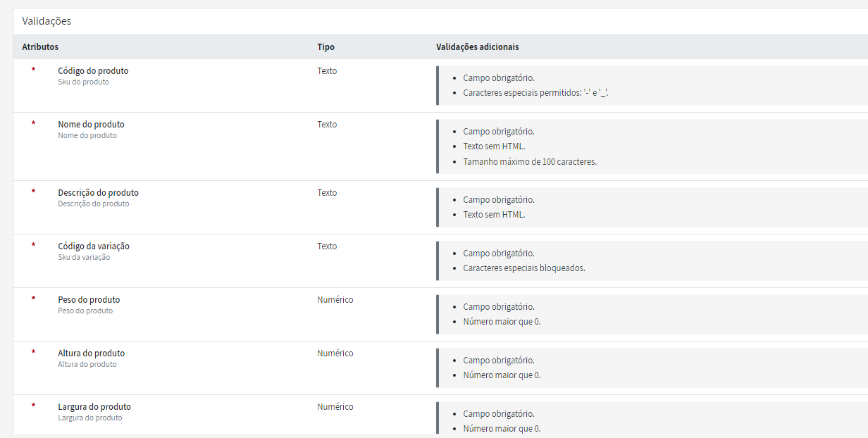This screenshot has width=868, height=438.
Task: Click the required asterisk beside Altura do produto
Action: tap(33, 353)
